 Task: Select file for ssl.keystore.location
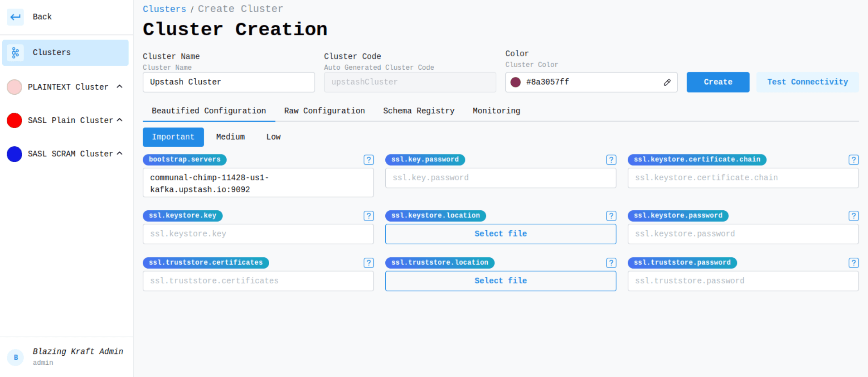pos(500,234)
